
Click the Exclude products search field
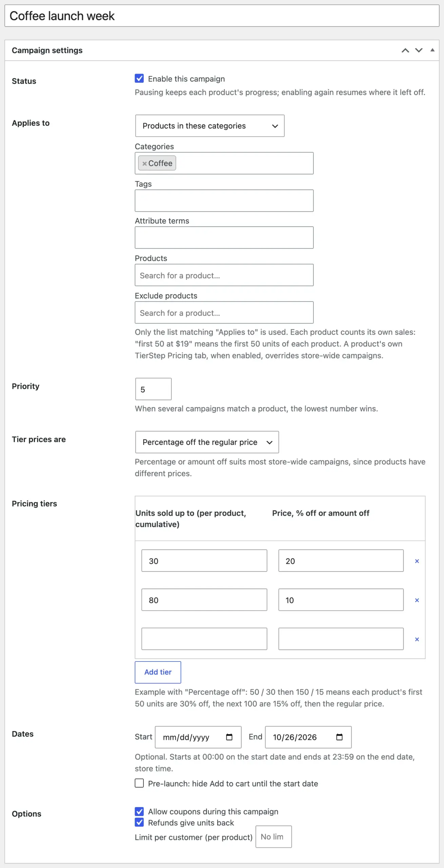pyautogui.click(x=224, y=313)
